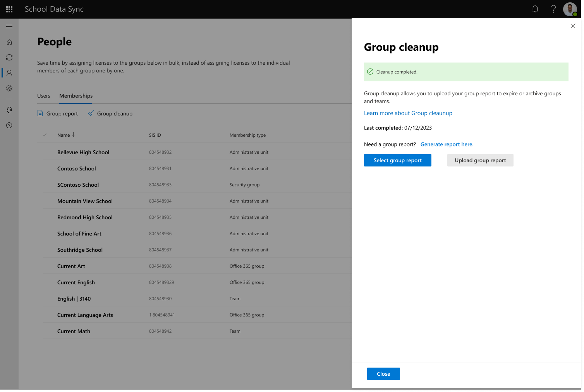Click the help circle icon in sidebar
The image size is (584, 392).
click(x=9, y=126)
